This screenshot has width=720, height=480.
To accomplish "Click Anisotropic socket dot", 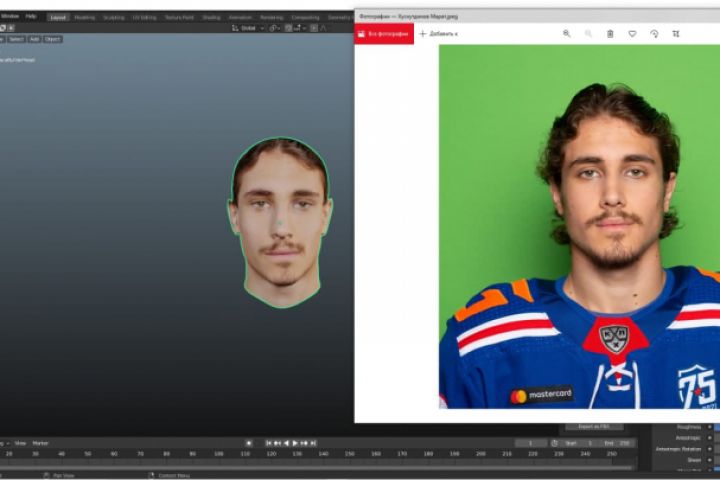I will tap(710, 438).
